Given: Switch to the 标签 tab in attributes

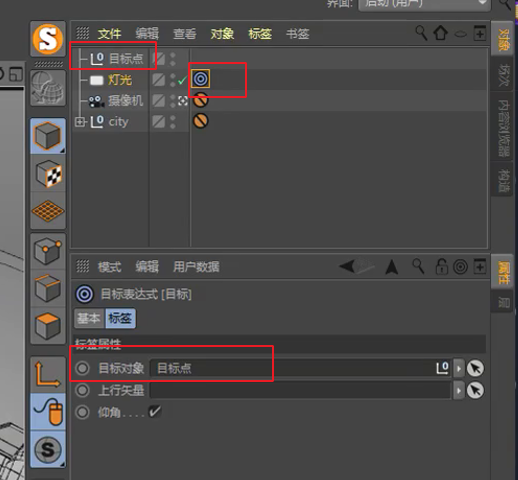Looking at the screenshot, I should coord(120,318).
